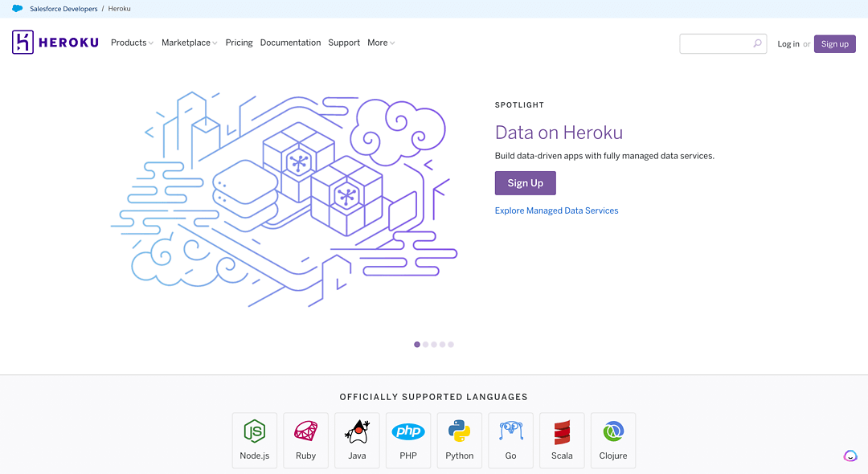Go to Documentation
Viewport: 868px width, 474px height.
click(291, 43)
